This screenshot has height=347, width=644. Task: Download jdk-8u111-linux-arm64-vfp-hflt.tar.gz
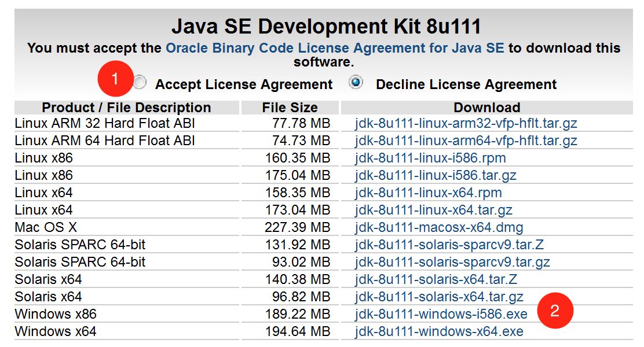click(x=466, y=141)
